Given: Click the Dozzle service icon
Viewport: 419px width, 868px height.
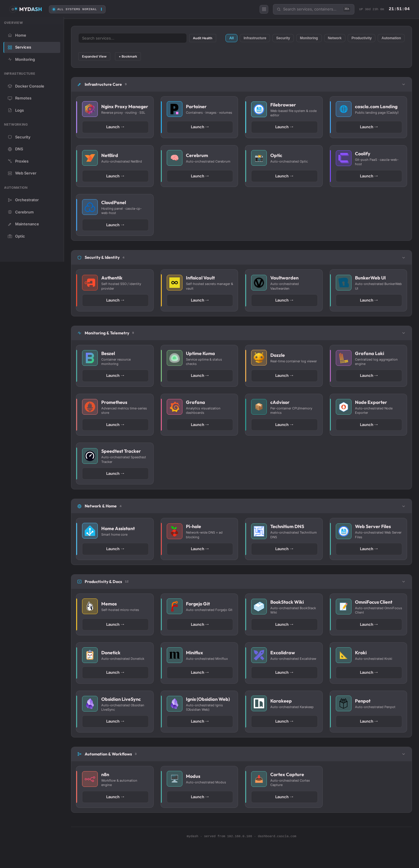Looking at the screenshot, I should [x=259, y=358].
